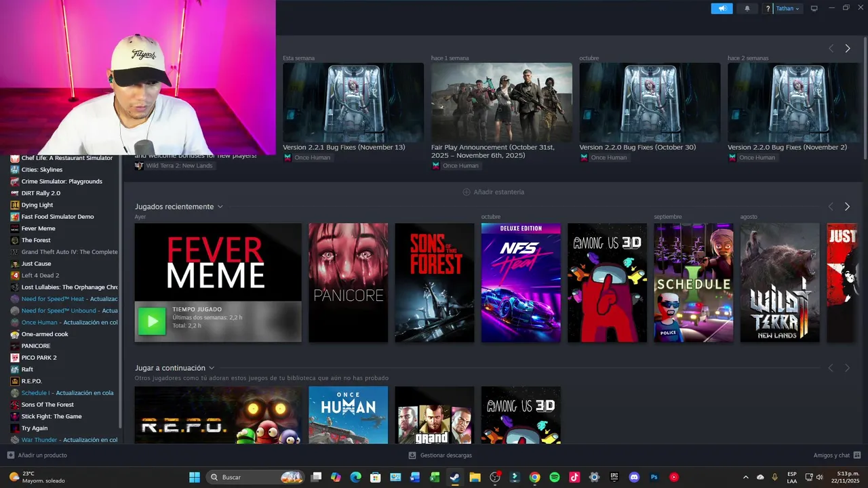Expand the Jugados recientemente shelf dropdown
The image size is (868, 488).
pyautogui.click(x=220, y=207)
